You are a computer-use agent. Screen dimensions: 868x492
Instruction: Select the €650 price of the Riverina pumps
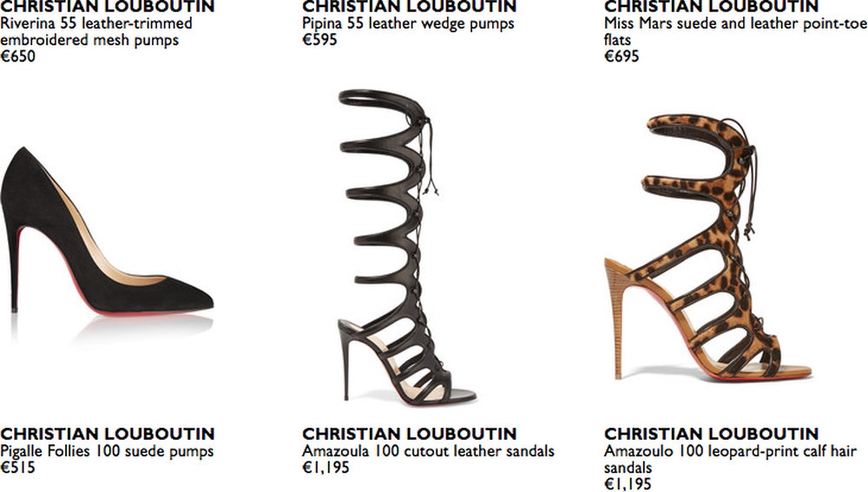point(17,56)
